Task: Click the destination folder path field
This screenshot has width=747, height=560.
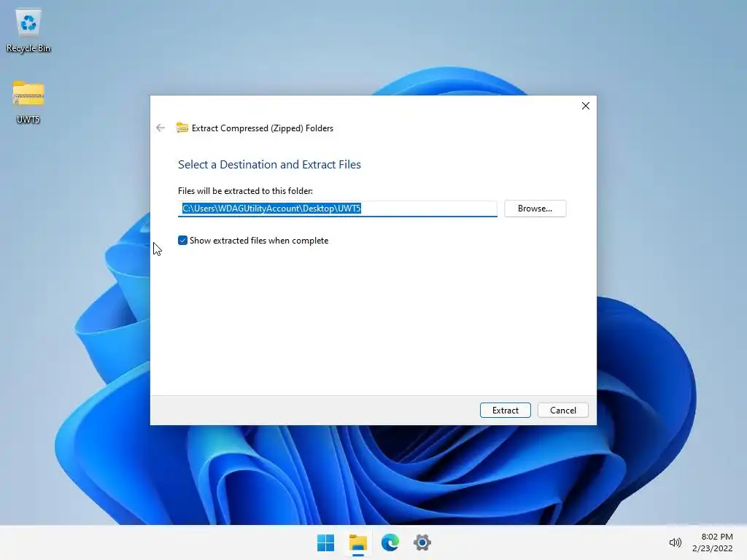Action: 337,209
